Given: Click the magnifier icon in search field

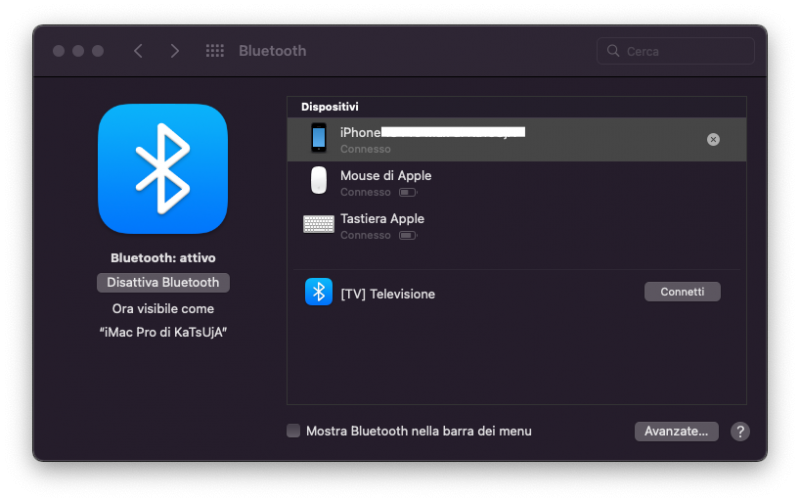Looking at the screenshot, I should pyautogui.click(x=613, y=51).
